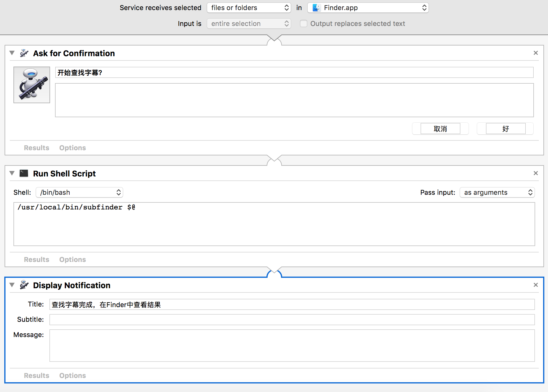Click the Finder icon in the application dropdown

coord(316,8)
